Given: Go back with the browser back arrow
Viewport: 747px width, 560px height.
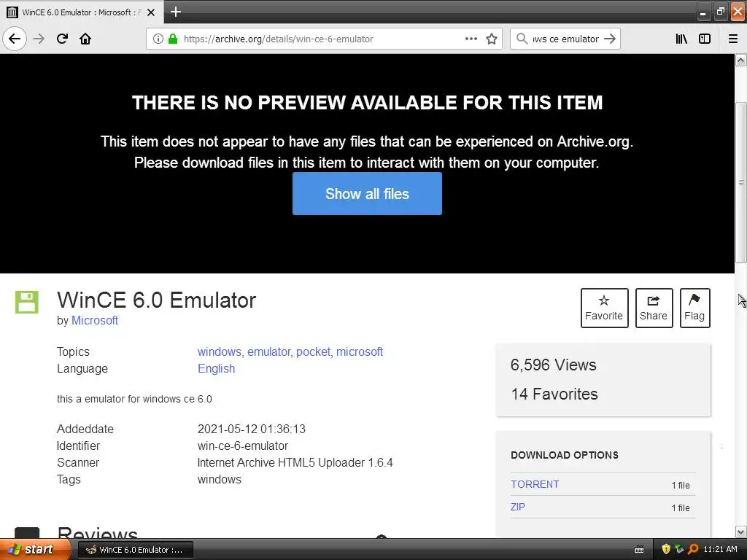Looking at the screenshot, I should [x=15, y=39].
